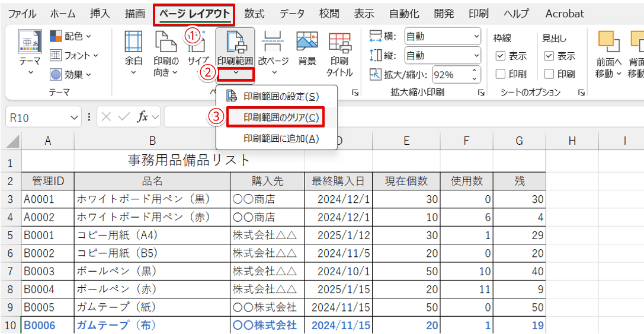
Task: Switch to the 校閲 tab
Action: (329, 14)
